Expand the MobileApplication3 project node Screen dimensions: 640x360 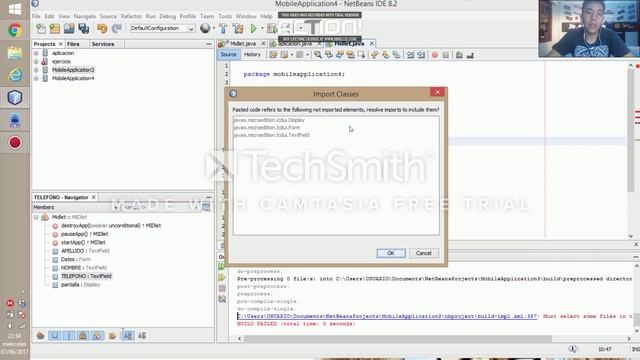[x=36, y=70]
